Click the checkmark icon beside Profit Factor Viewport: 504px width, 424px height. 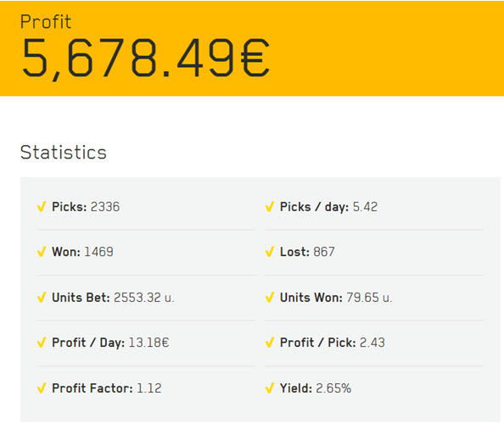(x=42, y=388)
